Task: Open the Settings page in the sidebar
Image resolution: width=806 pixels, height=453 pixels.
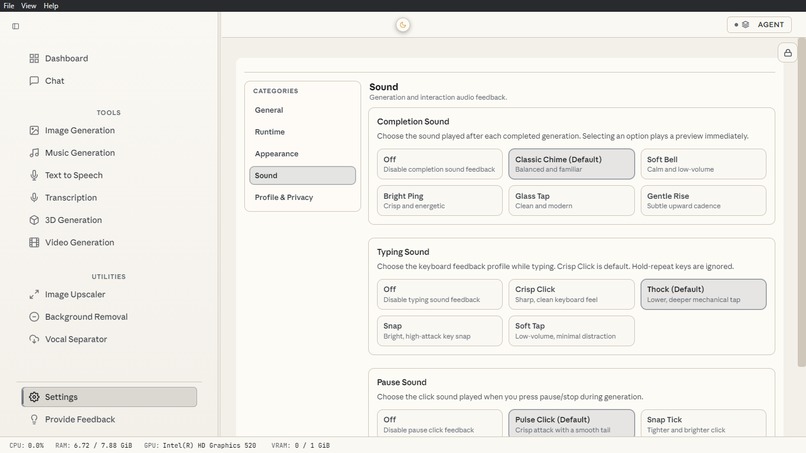Action: (109, 397)
